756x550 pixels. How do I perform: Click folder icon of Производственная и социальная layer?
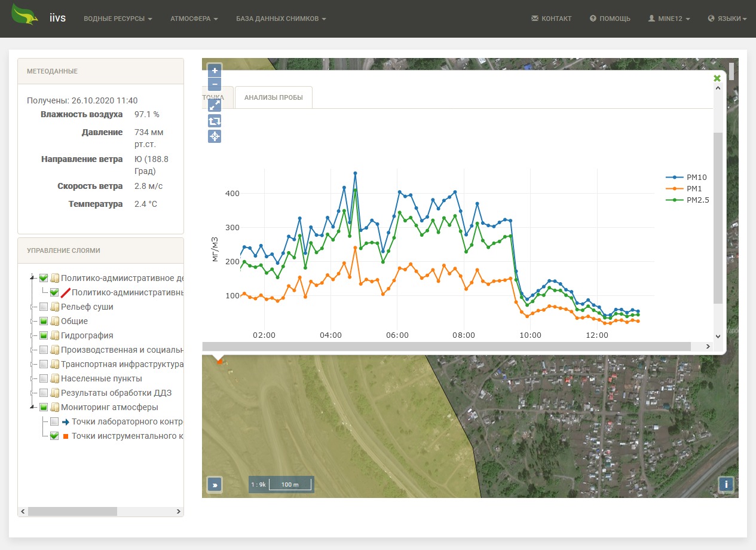click(55, 350)
